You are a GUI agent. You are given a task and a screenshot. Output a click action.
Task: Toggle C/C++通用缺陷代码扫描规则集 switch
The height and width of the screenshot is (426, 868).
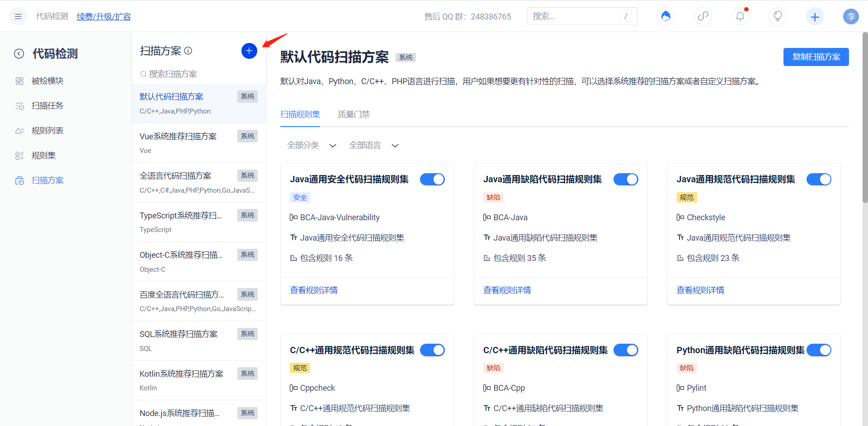click(x=626, y=350)
